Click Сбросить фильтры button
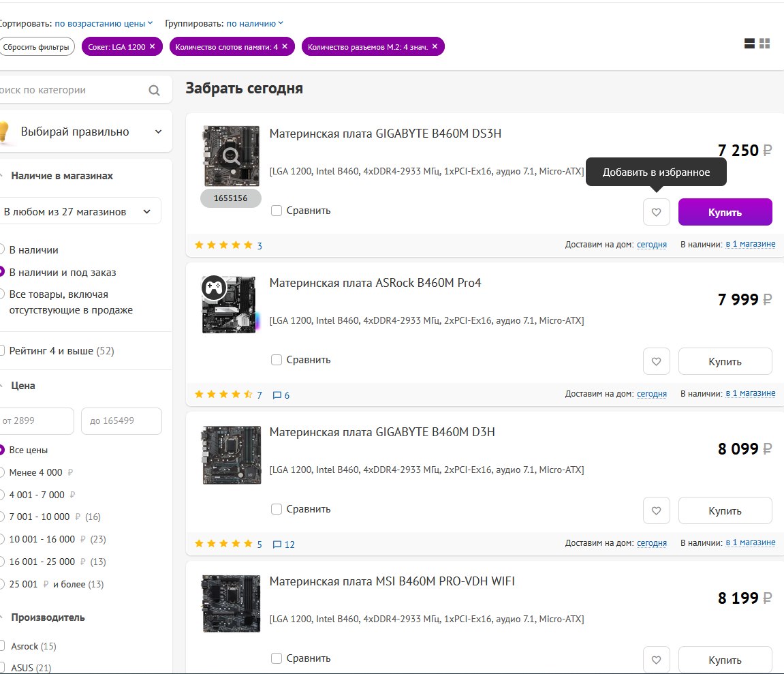Screen dimensions: 784x674 [x=36, y=46]
